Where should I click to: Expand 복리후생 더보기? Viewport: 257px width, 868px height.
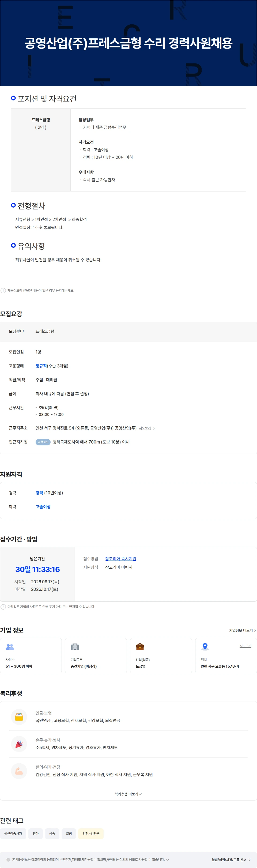tap(128, 794)
